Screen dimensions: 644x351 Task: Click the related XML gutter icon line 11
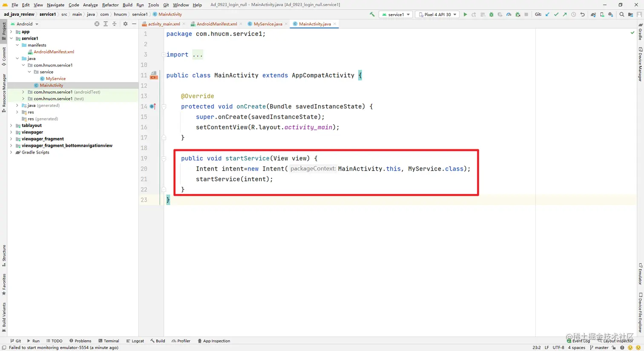[x=154, y=75]
